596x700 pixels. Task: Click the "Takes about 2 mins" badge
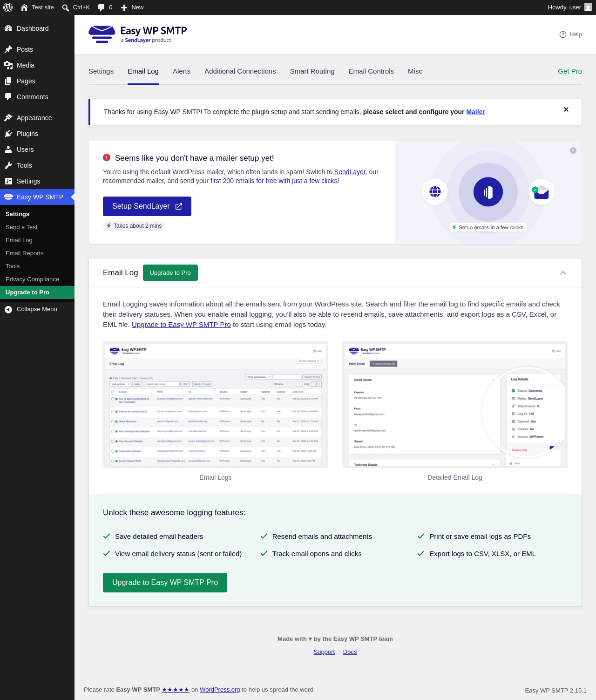tap(134, 226)
